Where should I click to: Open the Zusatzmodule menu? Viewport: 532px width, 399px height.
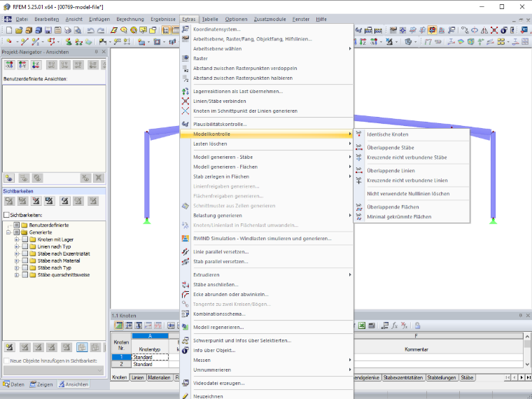[269, 20]
